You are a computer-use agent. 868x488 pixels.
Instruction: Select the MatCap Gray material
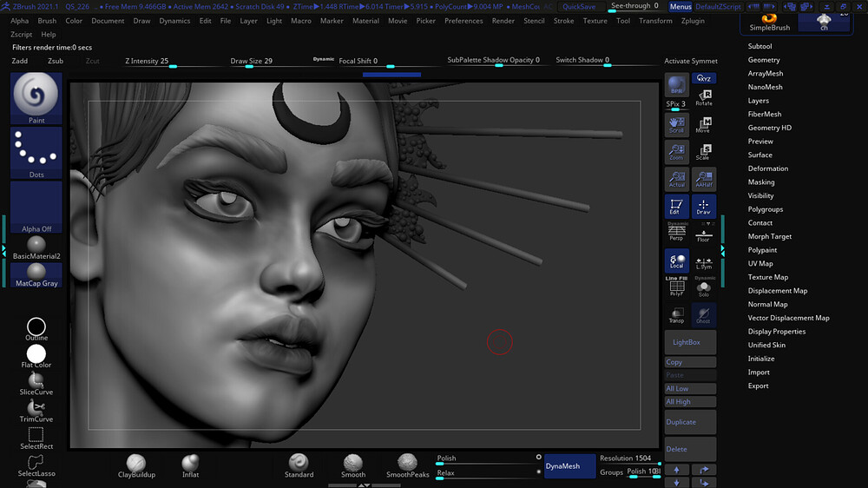click(36, 272)
